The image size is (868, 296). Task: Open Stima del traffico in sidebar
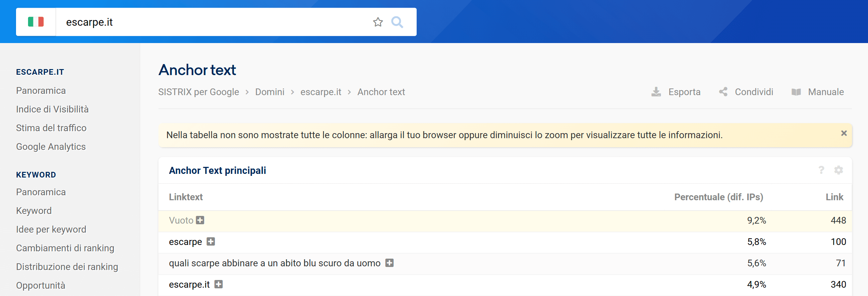(x=51, y=128)
